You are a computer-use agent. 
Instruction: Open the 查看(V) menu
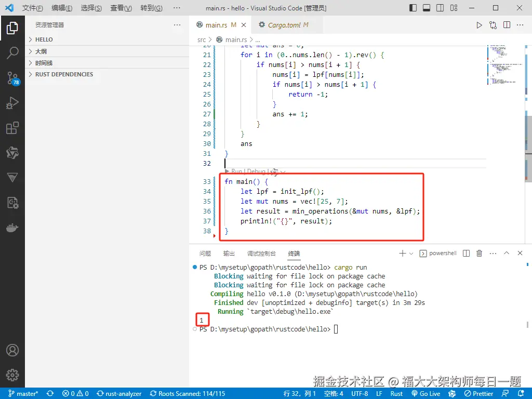121,8
